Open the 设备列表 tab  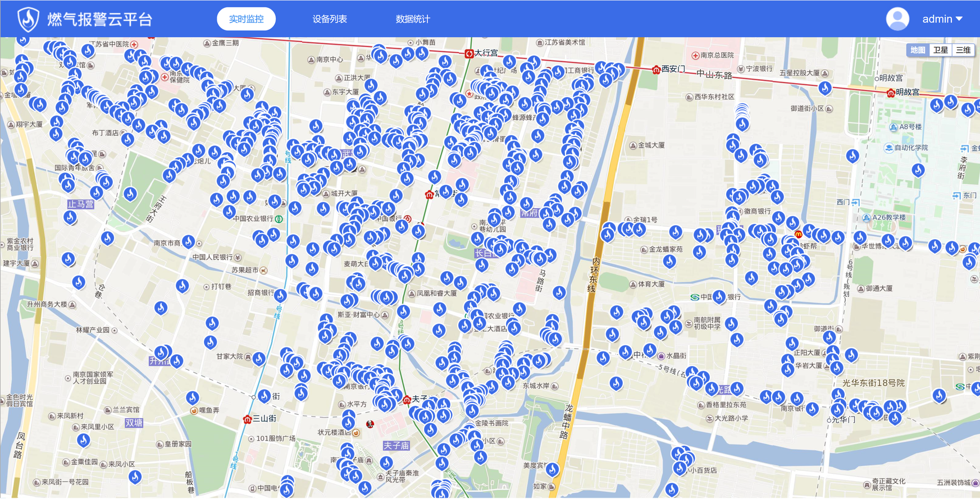pyautogui.click(x=330, y=19)
